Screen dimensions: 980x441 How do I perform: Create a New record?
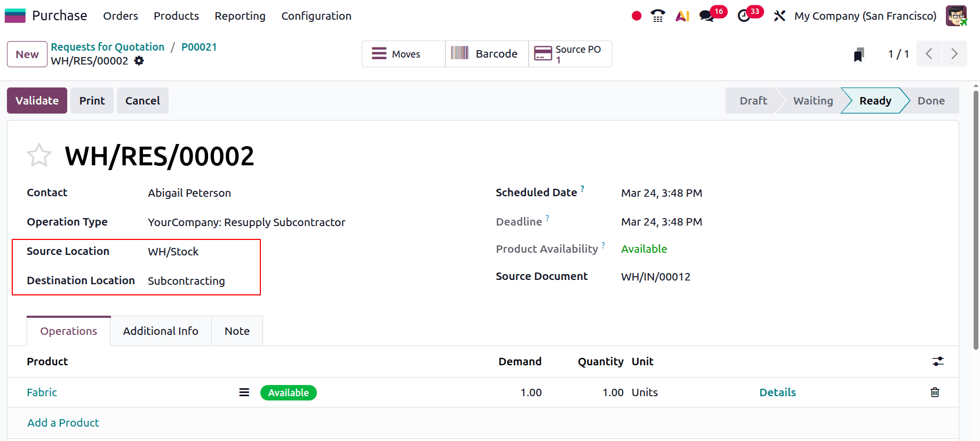click(27, 54)
